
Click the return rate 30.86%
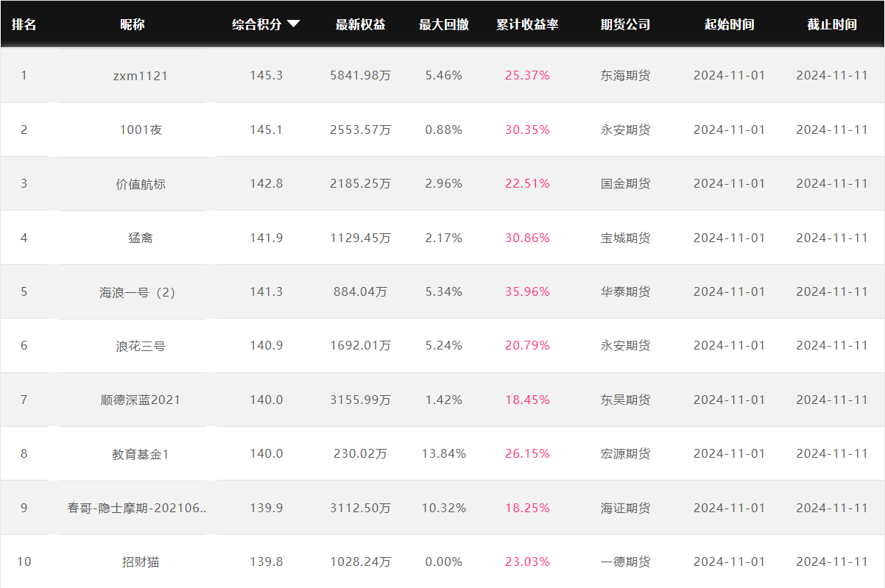point(527,238)
